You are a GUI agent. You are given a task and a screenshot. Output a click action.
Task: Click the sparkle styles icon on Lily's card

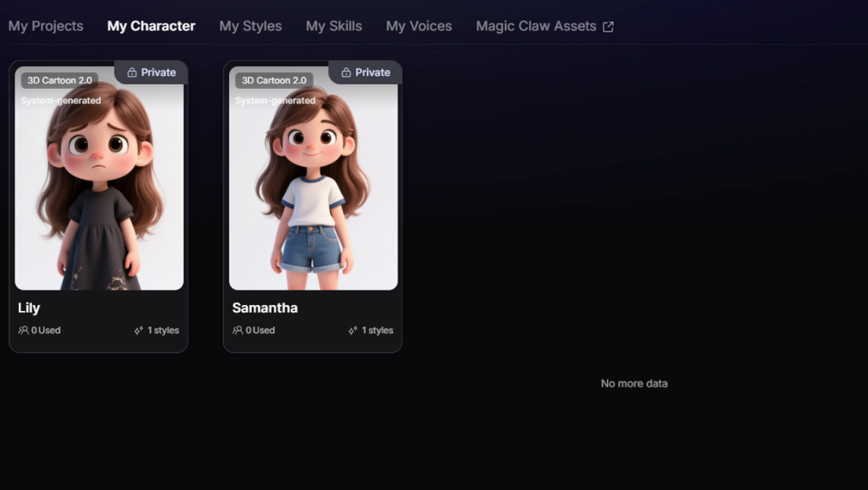pos(138,331)
